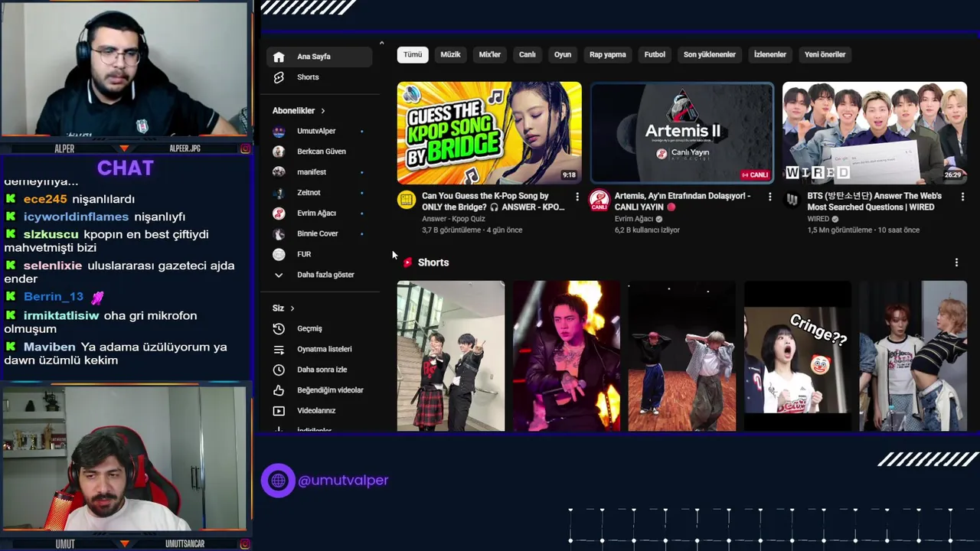Select the Canlı filter chip
The image size is (980, 551).
pyautogui.click(x=528, y=55)
